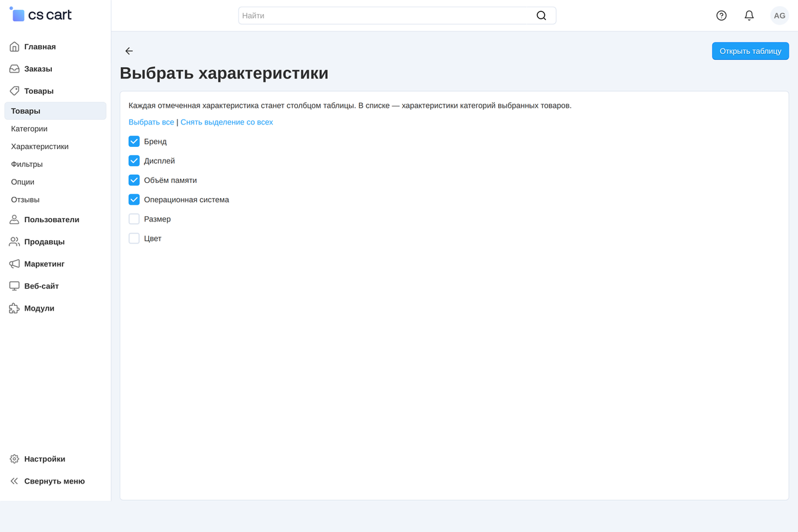The image size is (798, 532).
Task: Open the AG user avatar menu
Action: coord(779,15)
